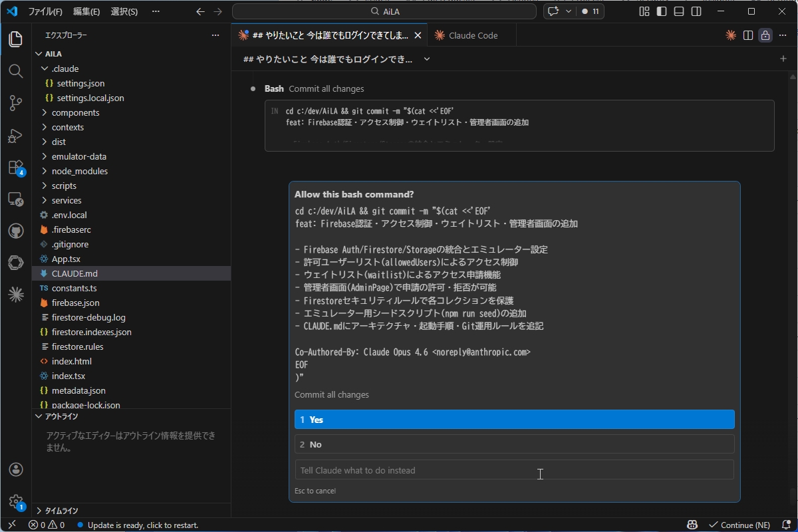Open the Accounts menu icon
The image size is (798, 532).
point(16,469)
